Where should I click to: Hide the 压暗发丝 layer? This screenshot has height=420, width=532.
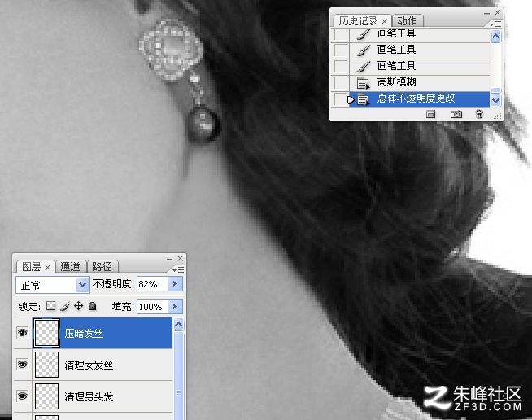coord(23,332)
